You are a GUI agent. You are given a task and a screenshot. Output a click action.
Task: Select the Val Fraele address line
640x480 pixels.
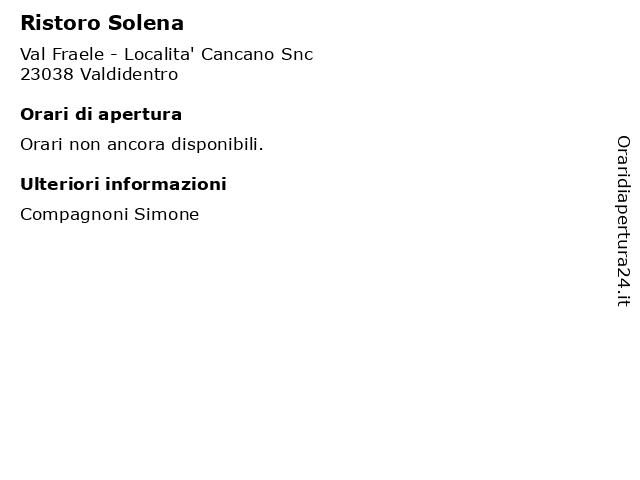(x=167, y=54)
